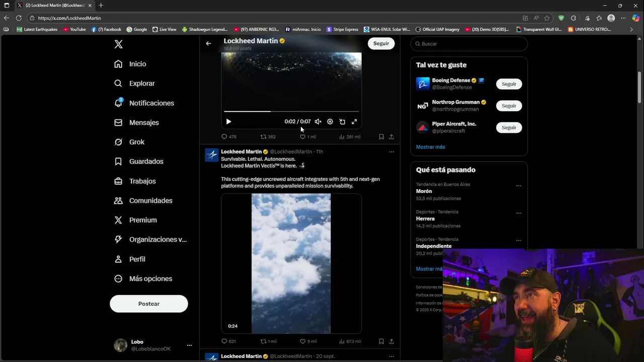Screen dimensions: 644x362
Task: Bookmark the first video tweet
Action: click(x=381, y=137)
